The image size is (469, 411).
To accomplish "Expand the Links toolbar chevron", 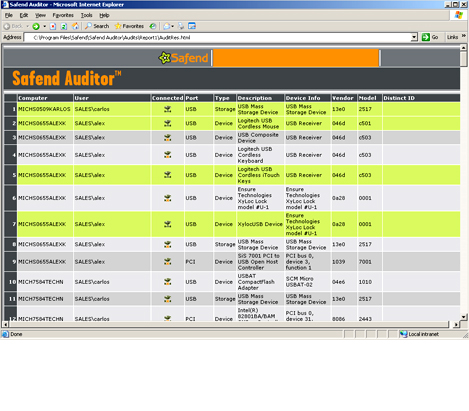I will (x=464, y=36).
